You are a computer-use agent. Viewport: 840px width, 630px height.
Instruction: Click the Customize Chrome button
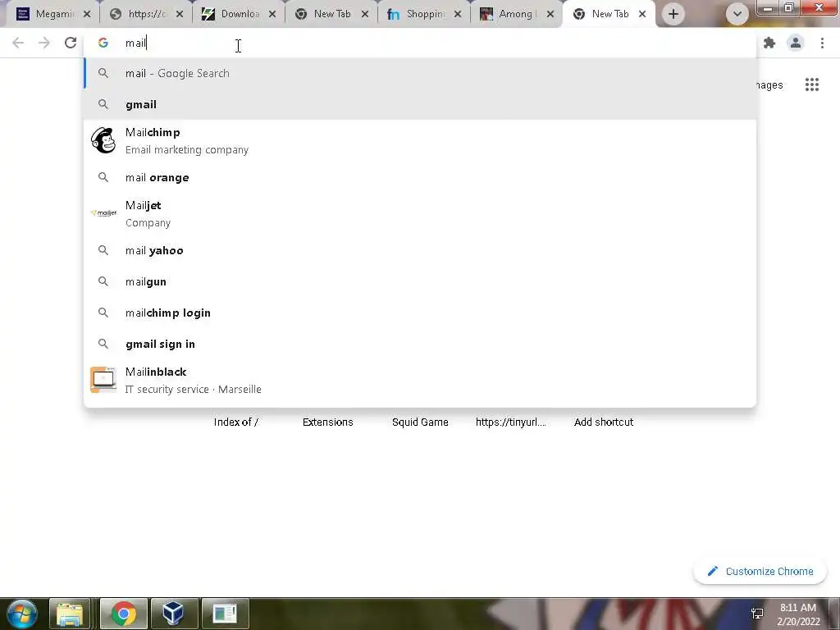[x=760, y=572]
